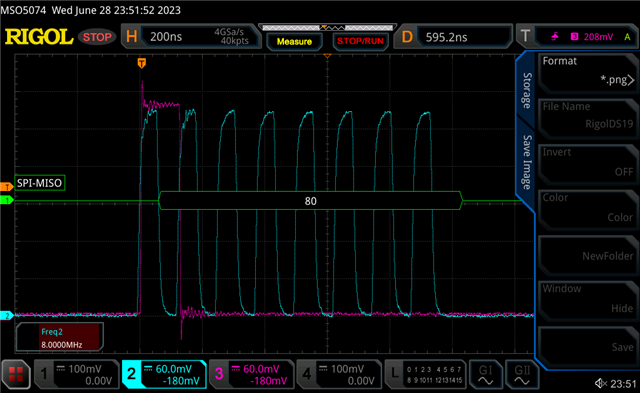Click the Measure button
640x393 pixels.
[x=294, y=41]
